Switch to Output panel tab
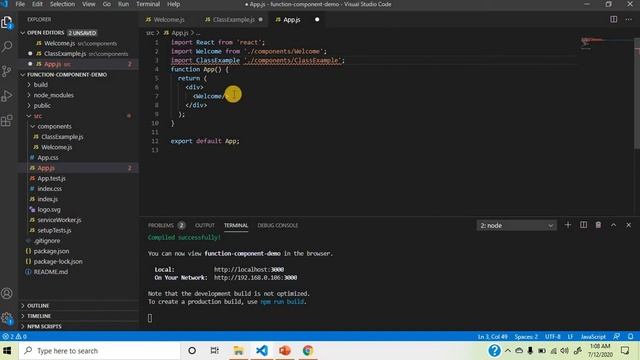 point(205,225)
